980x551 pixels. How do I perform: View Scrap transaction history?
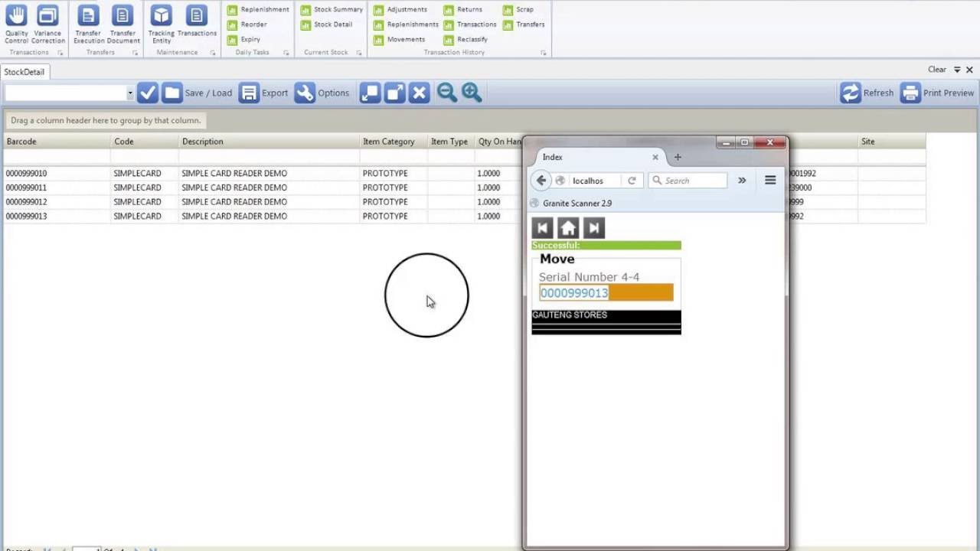518,9
